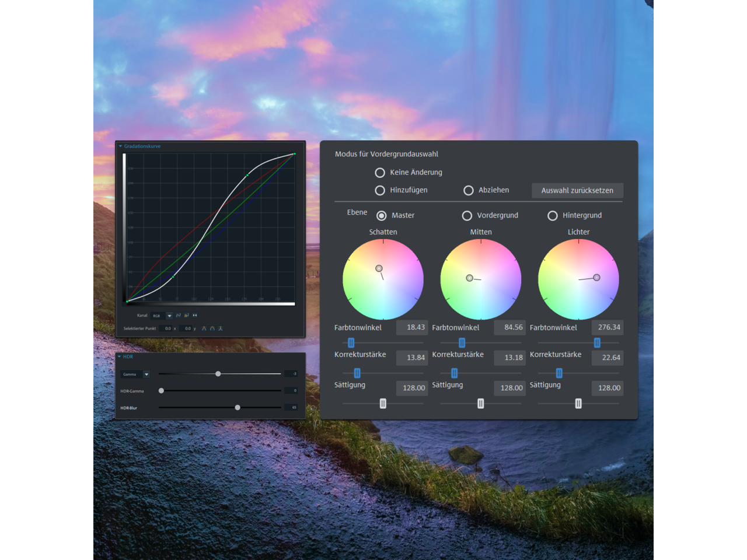Viewport: 747px width, 560px height.
Task: Click the Schatten color wheel handle
Action: 379,268
